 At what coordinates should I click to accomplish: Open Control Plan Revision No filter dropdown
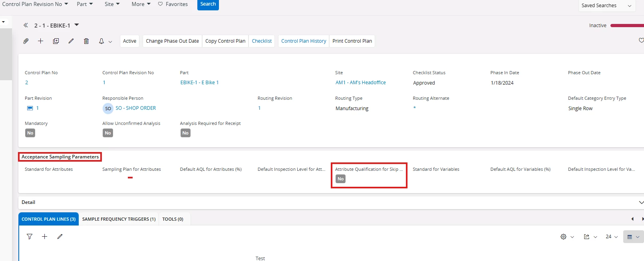pos(35,4)
